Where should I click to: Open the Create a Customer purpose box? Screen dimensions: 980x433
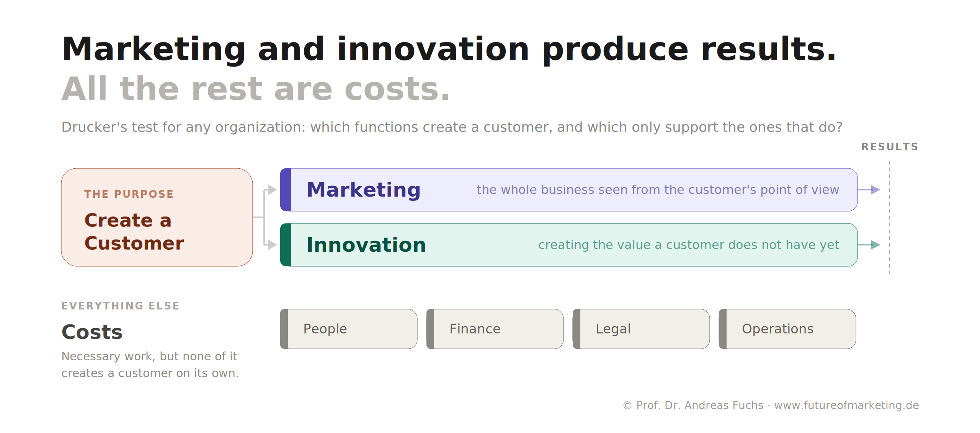click(x=157, y=217)
